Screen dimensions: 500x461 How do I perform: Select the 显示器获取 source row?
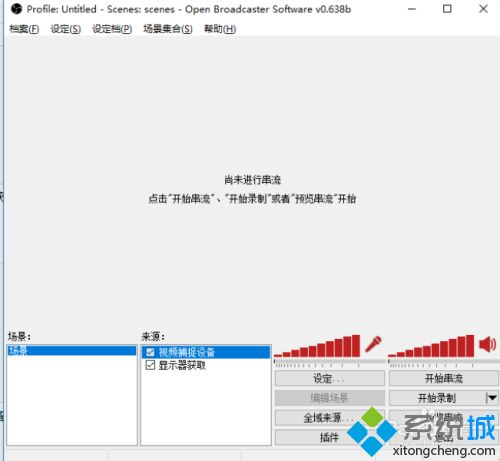point(206,365)
